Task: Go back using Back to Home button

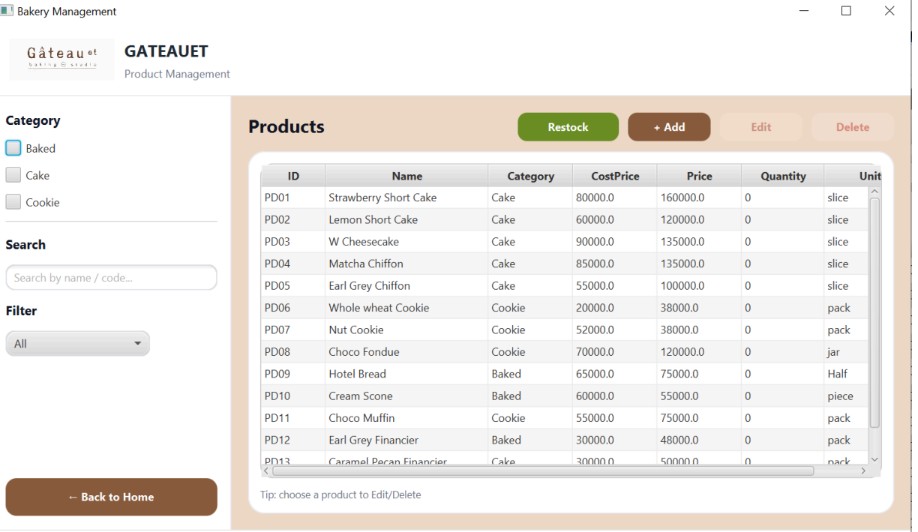Action: tap(111, 497)
